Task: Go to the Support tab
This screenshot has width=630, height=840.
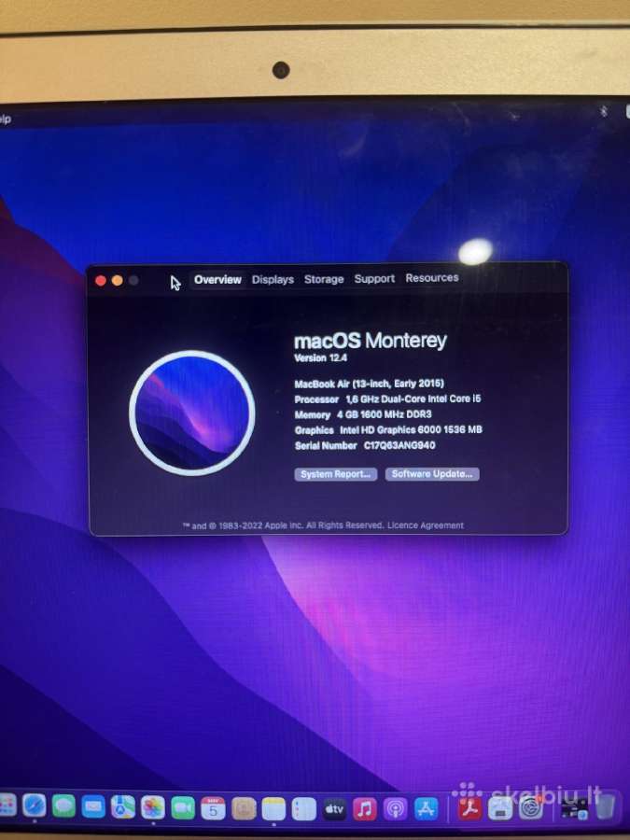Action: 374,278
